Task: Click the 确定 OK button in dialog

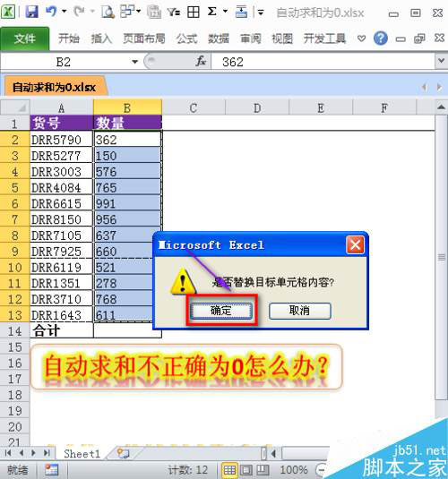Action: click(x=221, y=311)
